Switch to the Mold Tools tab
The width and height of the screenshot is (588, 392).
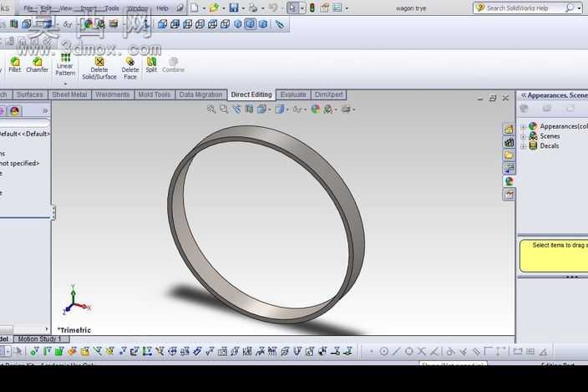pyautogui.click(x=155, y=94)
